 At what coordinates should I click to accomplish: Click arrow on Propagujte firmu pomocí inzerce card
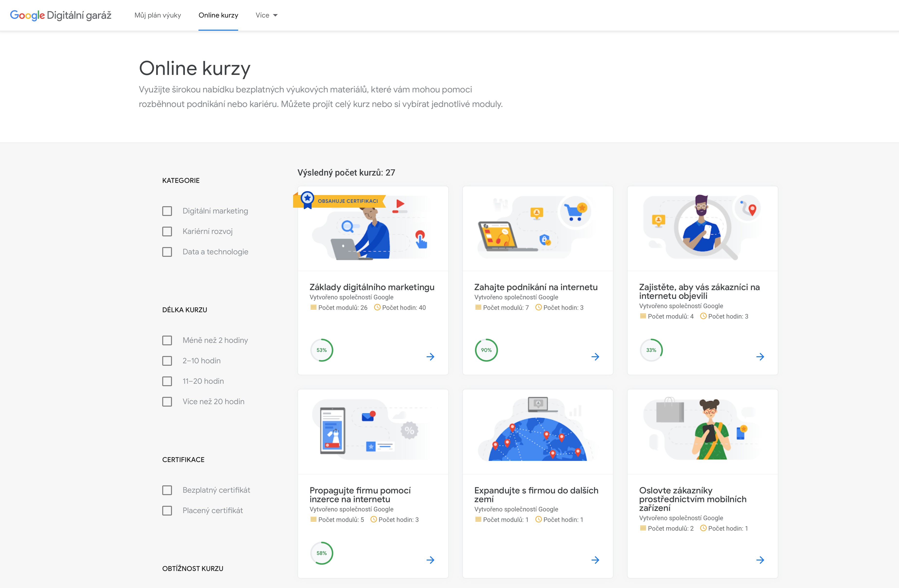point(430,560)
